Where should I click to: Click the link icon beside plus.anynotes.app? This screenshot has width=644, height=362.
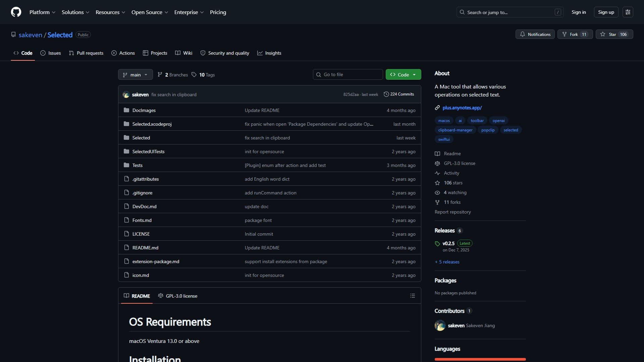[437, 108]
